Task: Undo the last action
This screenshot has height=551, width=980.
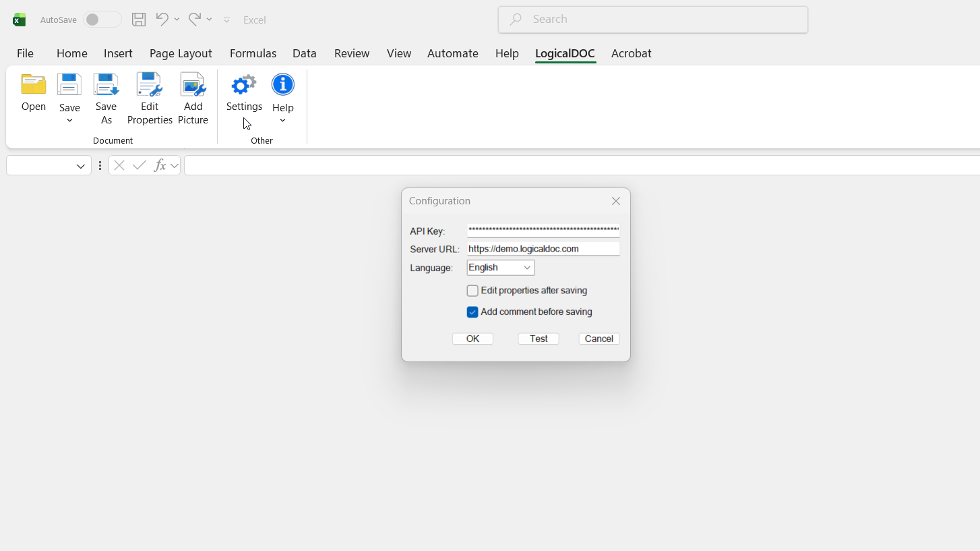Action: [162, 20]
